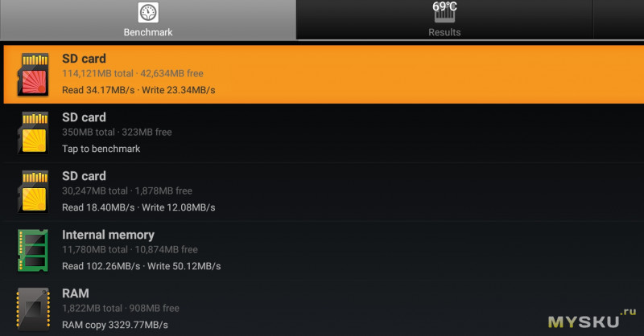Click the gray RAM chip icon

pyautogui.click(x=33, y=309)
